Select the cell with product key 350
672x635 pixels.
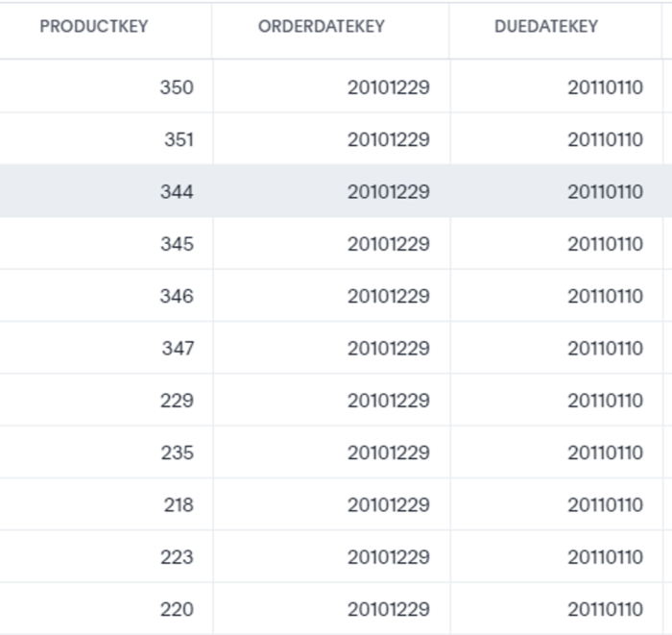pyautogui.click(x=177, y=87)
